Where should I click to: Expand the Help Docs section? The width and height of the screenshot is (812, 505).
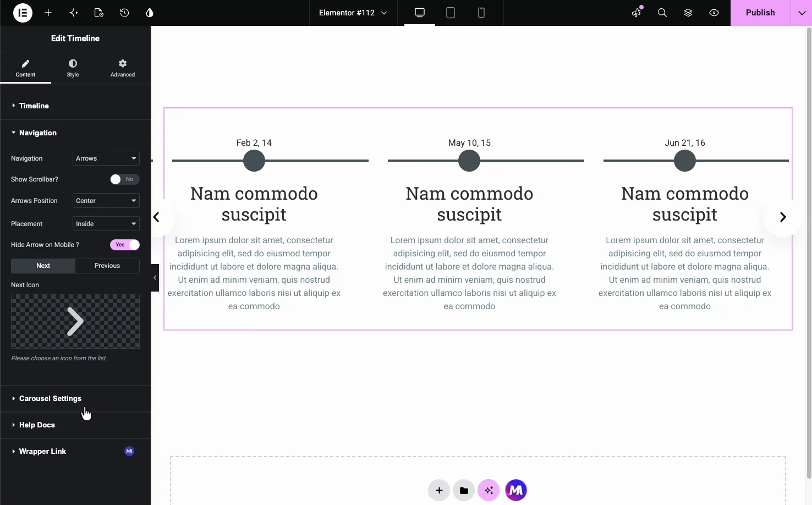[x=75, y=425]
